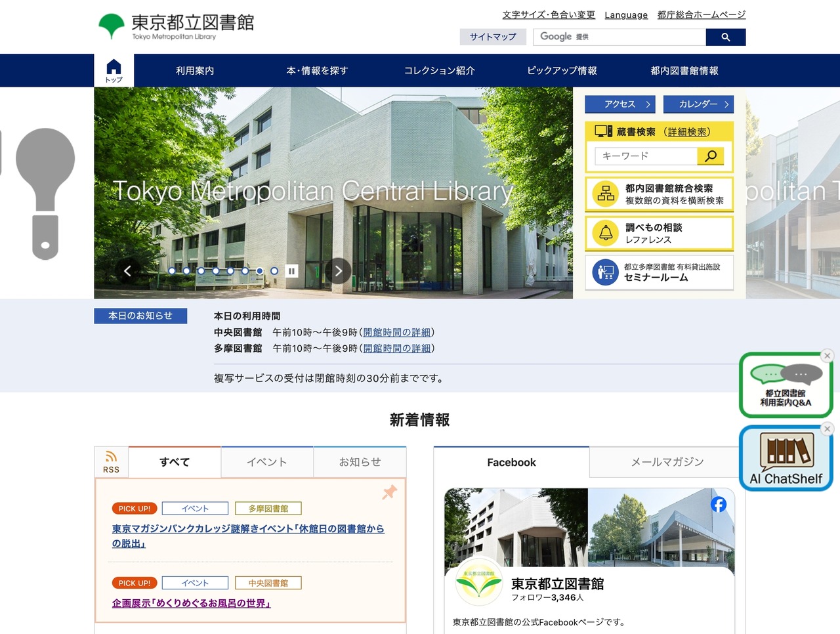Switch to the イベント news tab

pos(267,462)
